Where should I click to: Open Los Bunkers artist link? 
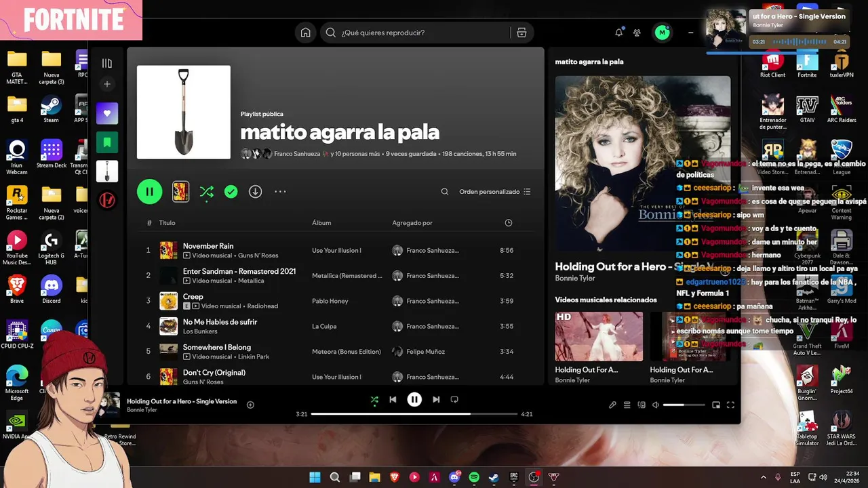point(200,331)
